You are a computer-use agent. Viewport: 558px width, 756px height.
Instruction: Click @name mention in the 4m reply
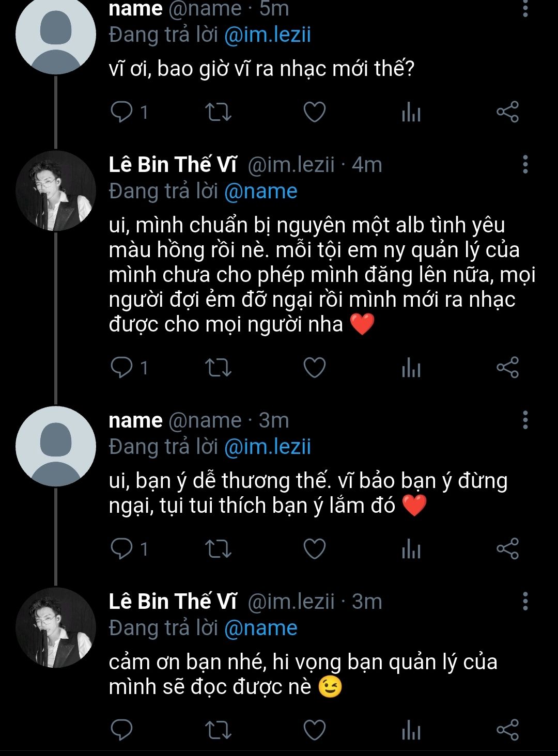tap(260, 192)
